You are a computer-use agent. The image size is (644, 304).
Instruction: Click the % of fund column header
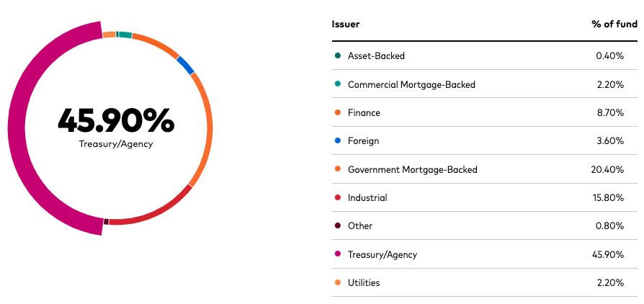point(614,24)
